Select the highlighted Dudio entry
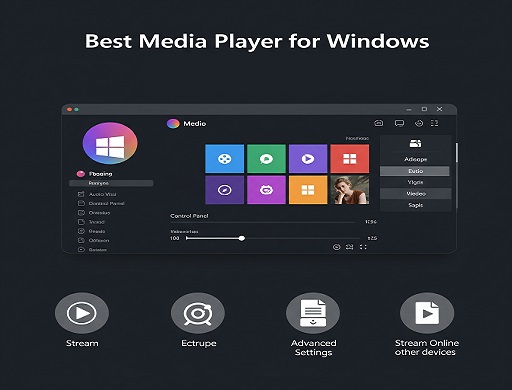Viewport: 512px width, 390px height. 415,171
